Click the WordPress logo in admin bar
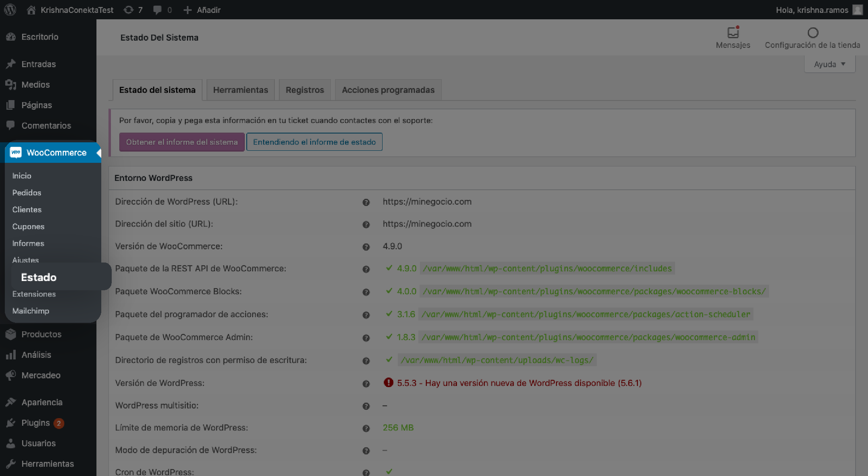 pos(10,10)
